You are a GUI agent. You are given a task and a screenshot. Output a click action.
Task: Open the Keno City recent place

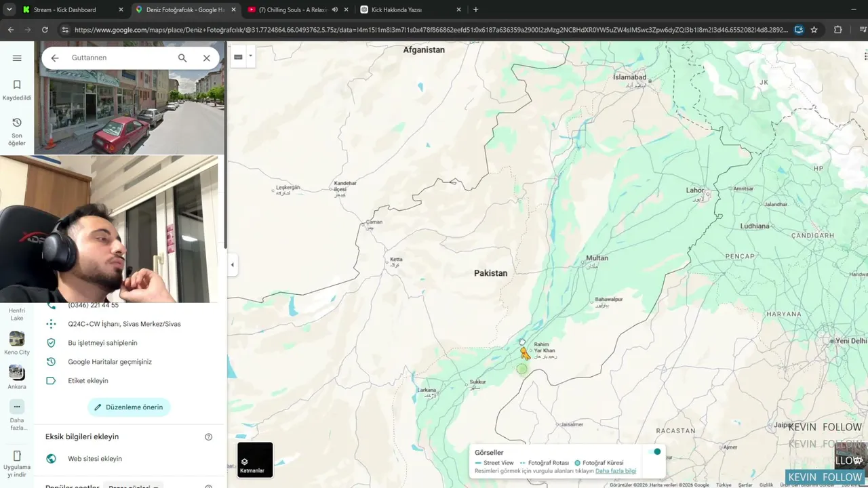point(17,343)
